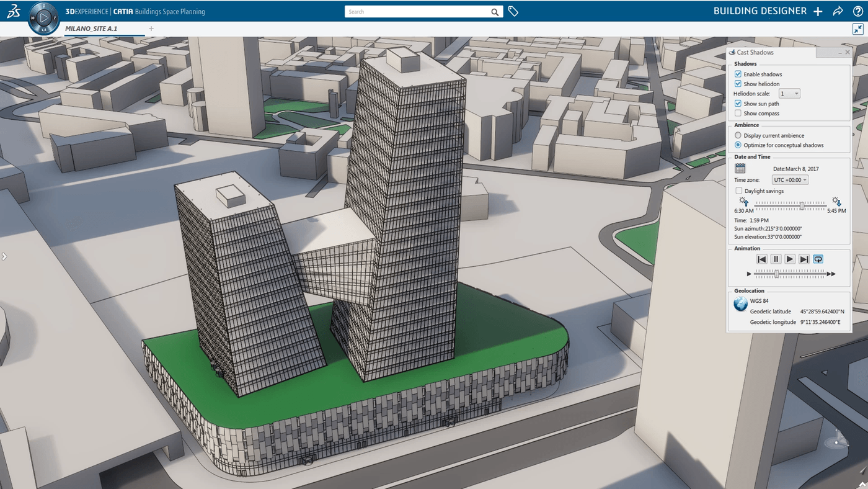Click the calendar icon under Date and Time

[740, 168]
